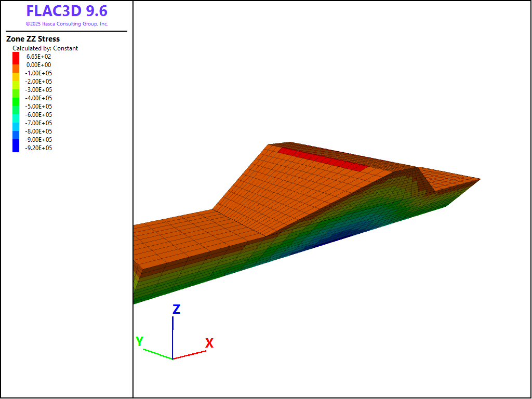Pick the red 6.65E+02 legend swatch

point(16,56)
